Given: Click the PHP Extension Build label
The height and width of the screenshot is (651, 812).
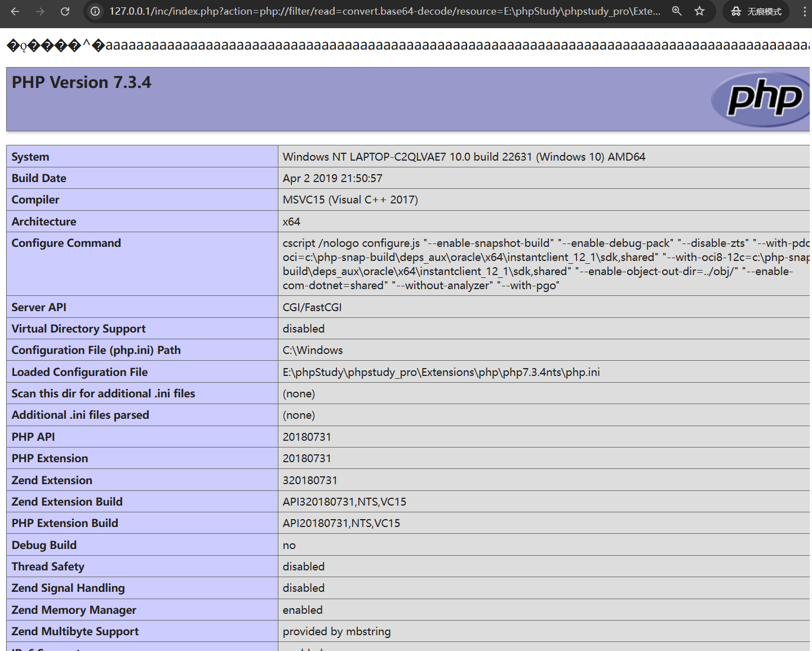Looking at the screenshot, I should [65, 523].
